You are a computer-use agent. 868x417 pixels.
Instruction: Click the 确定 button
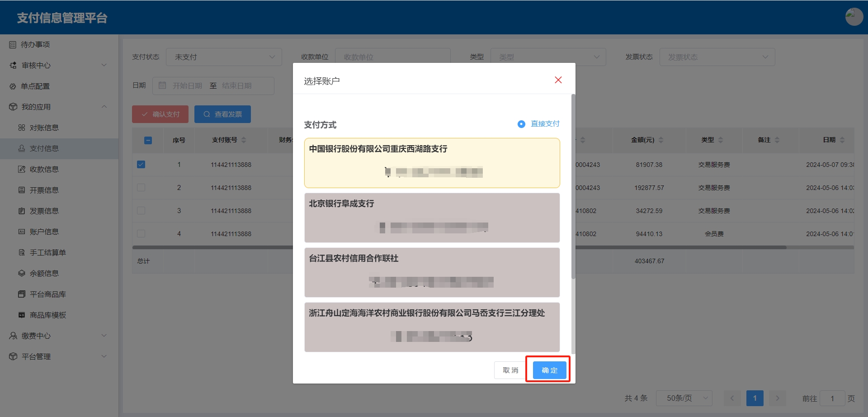549,370
